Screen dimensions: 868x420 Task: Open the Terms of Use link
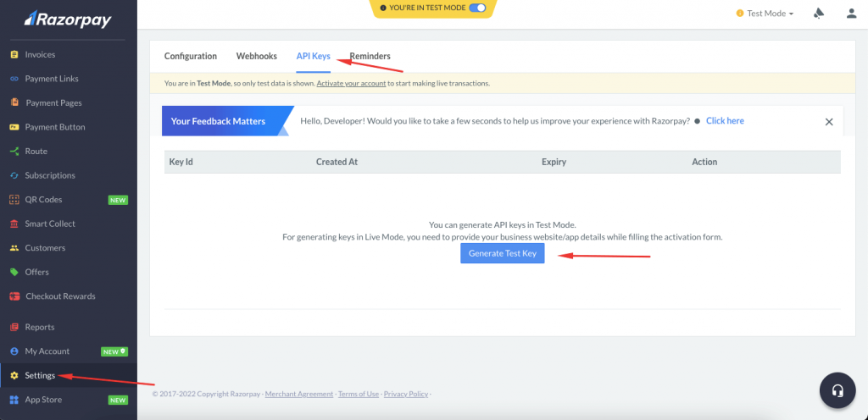tap(359, 394)
